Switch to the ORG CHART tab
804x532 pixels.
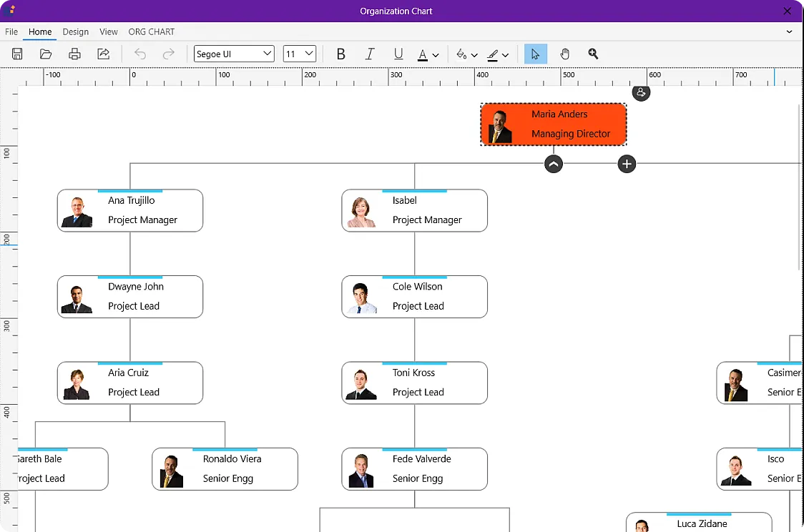[151, 31]
